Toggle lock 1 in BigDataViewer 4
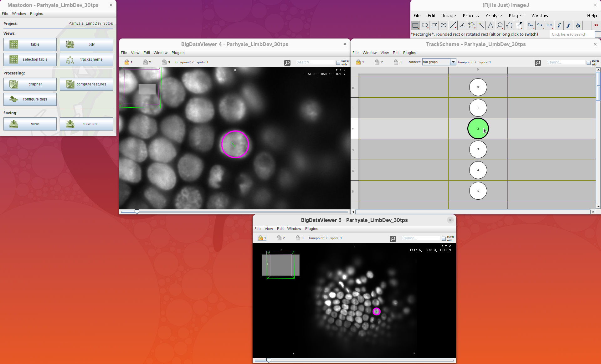601x364 pixels. tap(127, 62)
